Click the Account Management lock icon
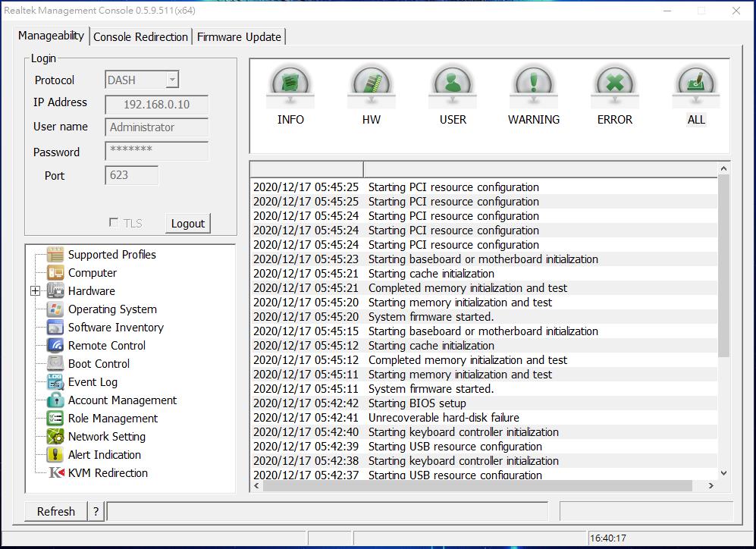 point(55,400)
